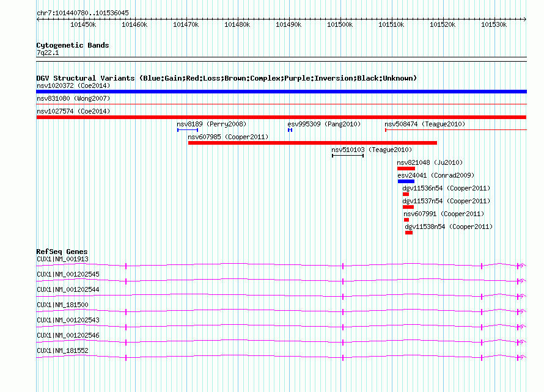Select the thick red nsv1027574 loss bar
544x392 pixels.
point(281,117)
